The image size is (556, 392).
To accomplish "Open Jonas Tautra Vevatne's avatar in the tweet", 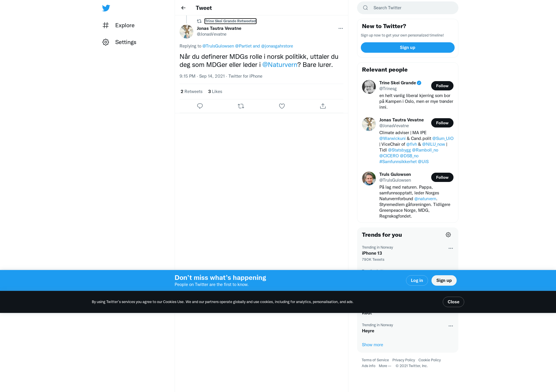I will point(186,32).
